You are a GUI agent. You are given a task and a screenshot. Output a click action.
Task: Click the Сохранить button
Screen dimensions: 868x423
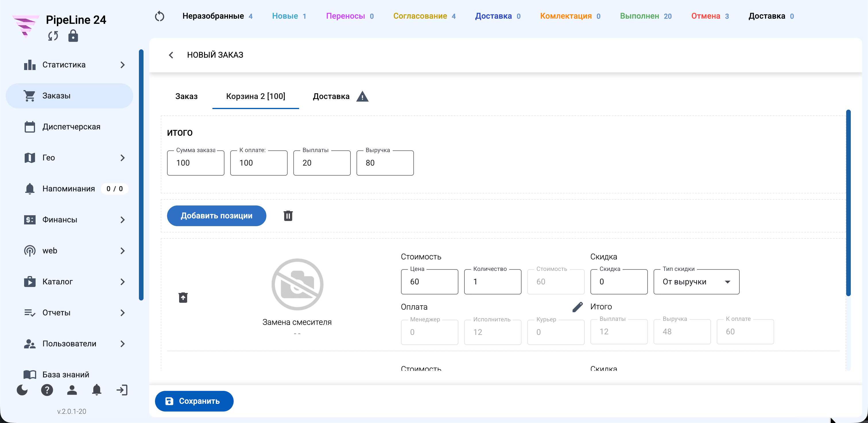click(x=194, y=401)
